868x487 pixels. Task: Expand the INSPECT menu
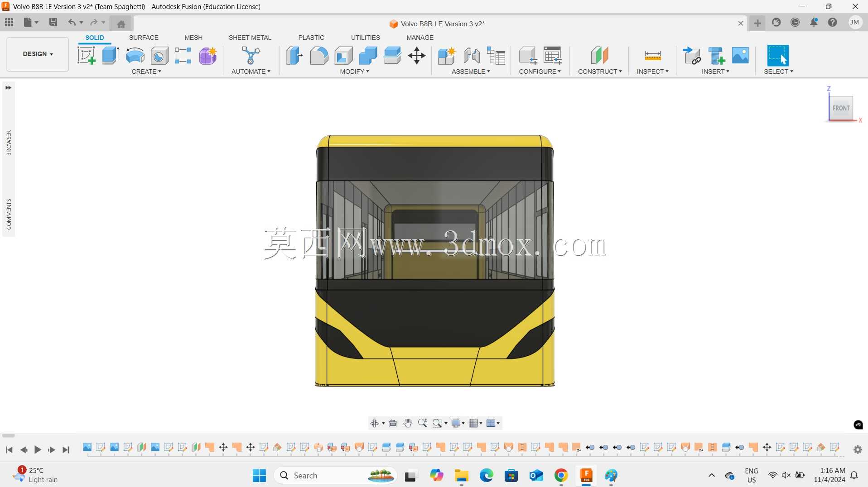tap(653, 72)
